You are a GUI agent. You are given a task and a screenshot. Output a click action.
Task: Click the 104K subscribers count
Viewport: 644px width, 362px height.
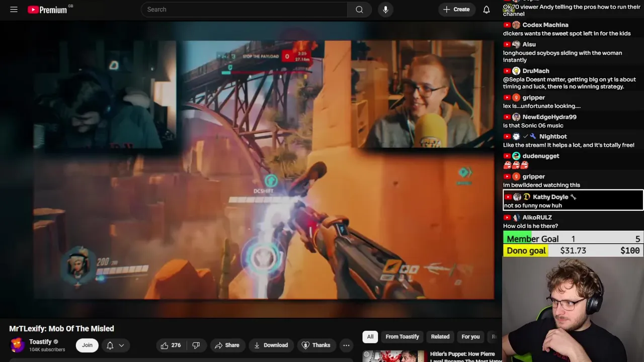(x=47, y=349)
